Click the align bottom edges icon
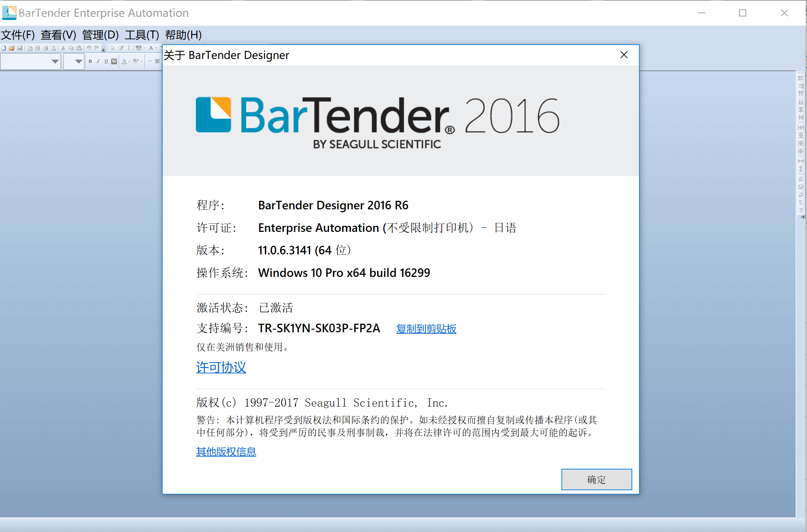This screenshot has height=532, width=807. pyautogui.click(x=801, y=102)
